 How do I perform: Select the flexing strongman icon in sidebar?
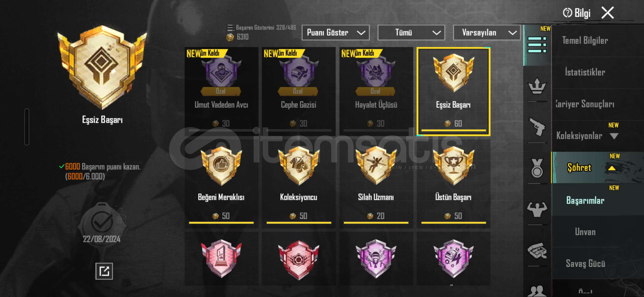coord(537,209)
